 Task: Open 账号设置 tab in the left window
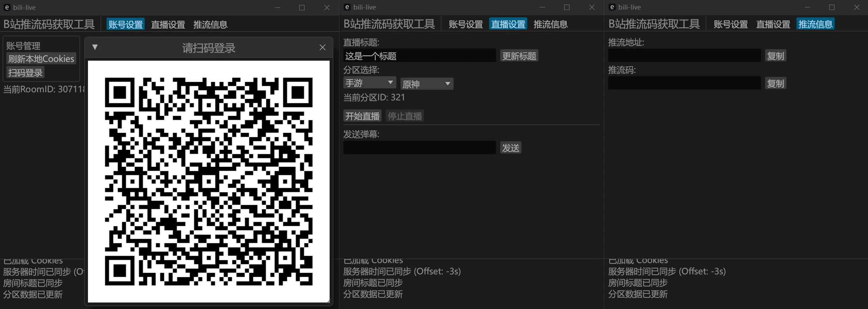[x=125, y=24]
